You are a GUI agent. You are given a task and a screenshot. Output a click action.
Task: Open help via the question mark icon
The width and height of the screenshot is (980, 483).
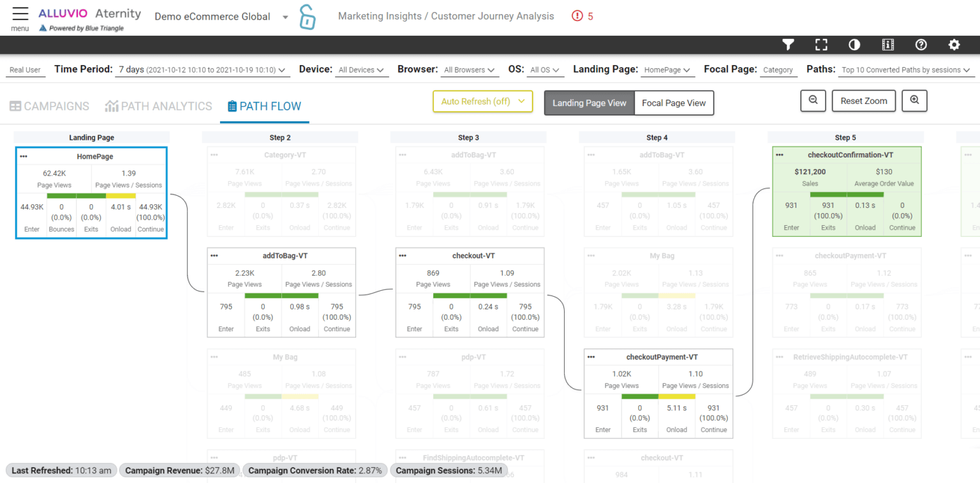tap(921, 45)
